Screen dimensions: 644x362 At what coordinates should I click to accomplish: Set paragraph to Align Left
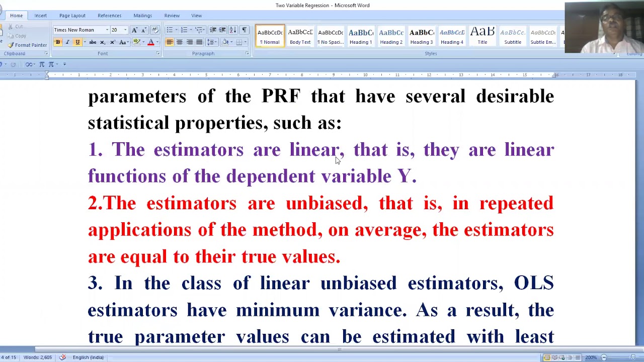[170, 42]
